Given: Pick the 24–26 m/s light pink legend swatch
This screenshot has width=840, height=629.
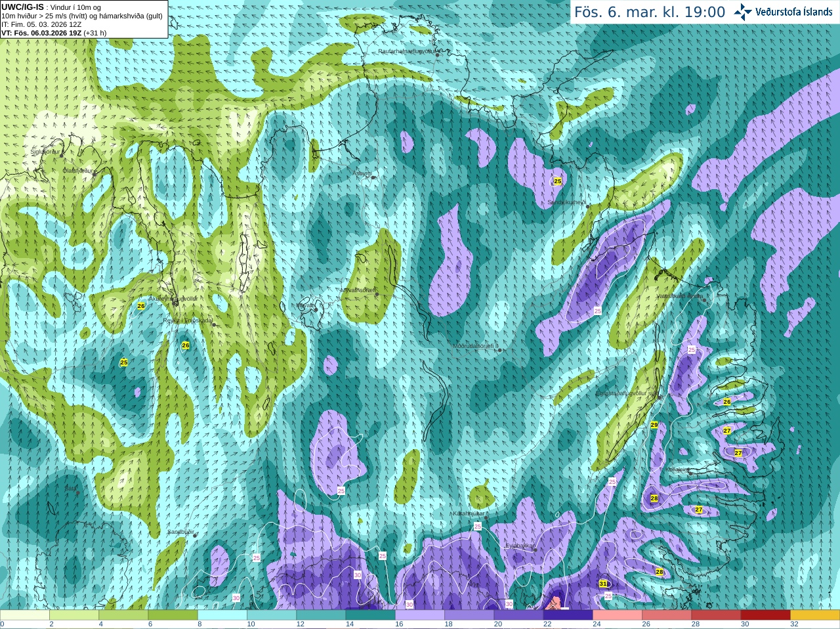Looking at the screenshot, I should click(618, 615).
